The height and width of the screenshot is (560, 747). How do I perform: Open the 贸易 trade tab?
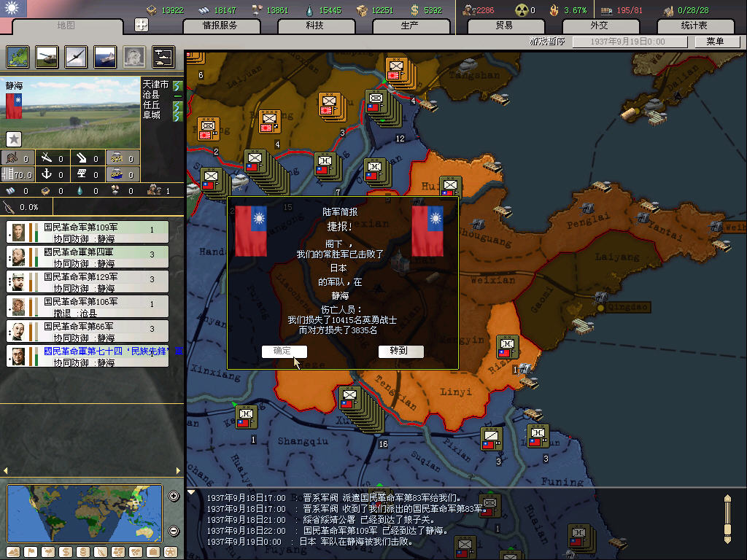[506, 26]
